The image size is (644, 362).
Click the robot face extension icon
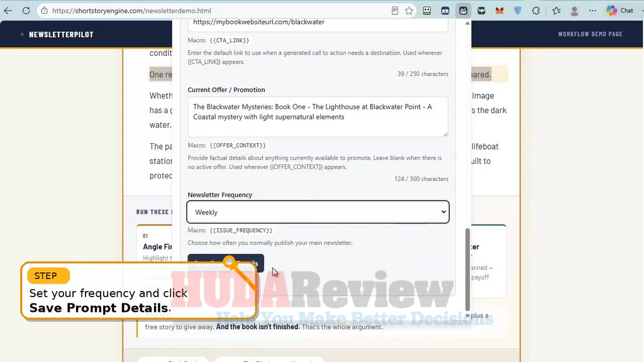pyautogui.click(x=427, y=11)
